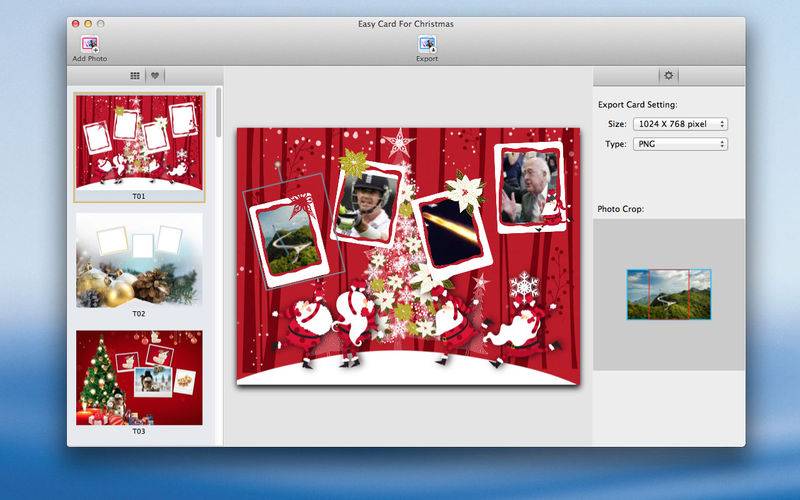Screen dimensions: 800x500
Task: Click the Photo Crop preview image
Action: 668,294
